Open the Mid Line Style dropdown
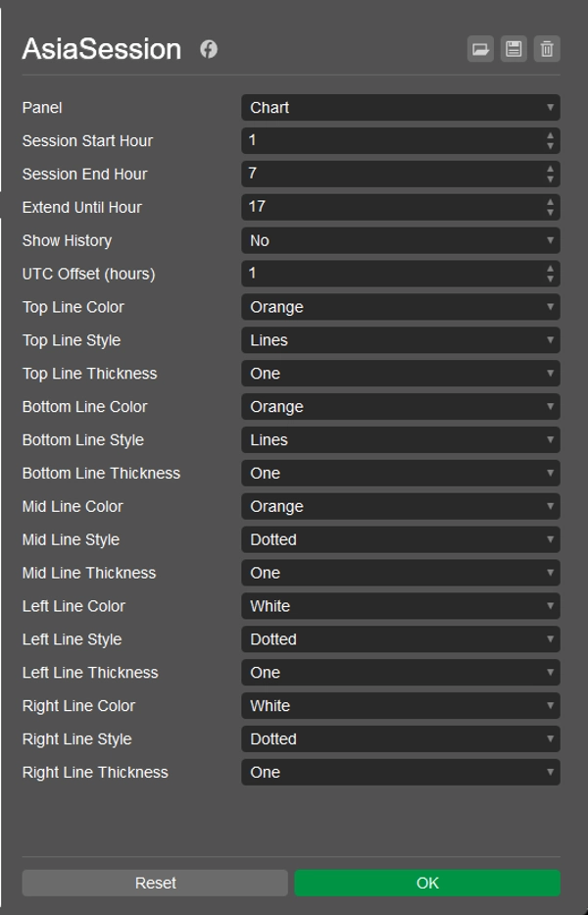 [x=400, y=539]
